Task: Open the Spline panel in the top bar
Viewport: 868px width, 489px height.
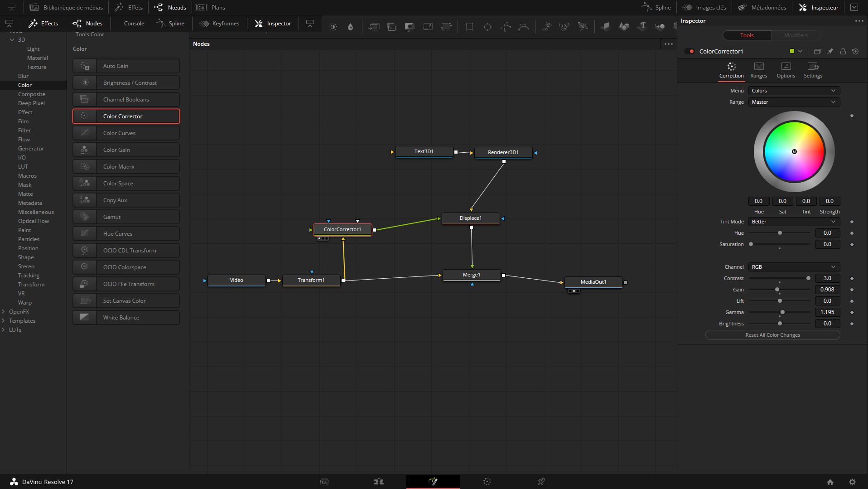Action: pos(656,7)
